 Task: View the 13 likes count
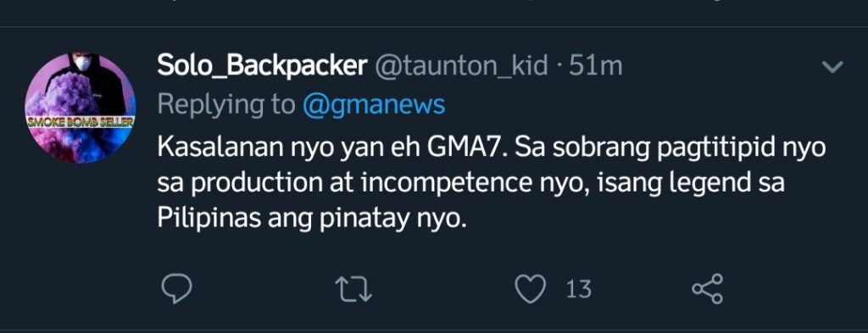[578, 289]
